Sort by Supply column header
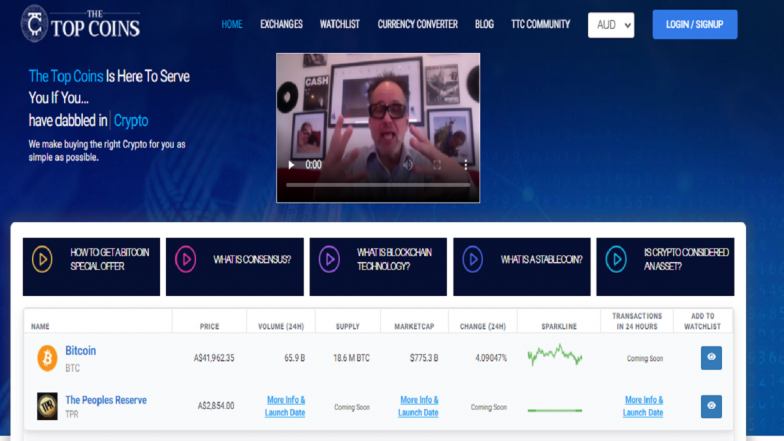This screenshot has width=784, height=441. 348,326
